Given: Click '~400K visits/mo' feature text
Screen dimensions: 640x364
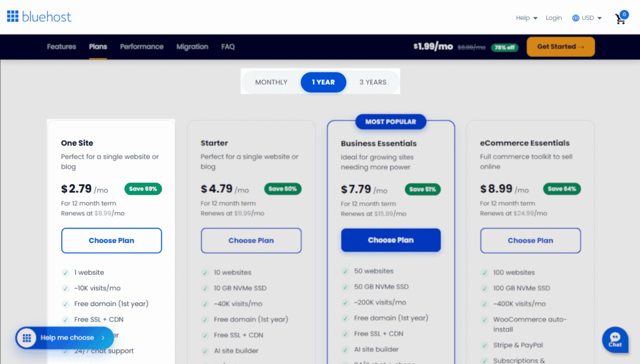Looking at the screenshot, I should (x=519, y=303).
